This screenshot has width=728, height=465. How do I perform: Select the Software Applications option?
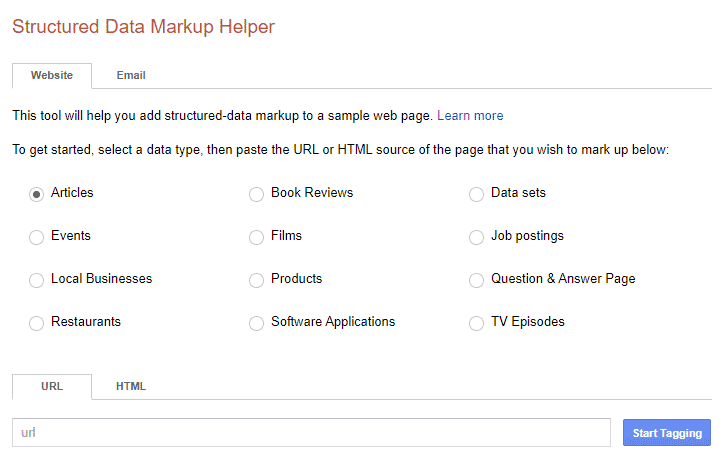point(256,323)
